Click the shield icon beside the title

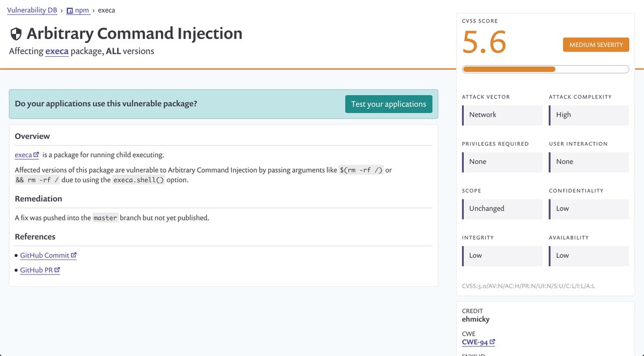pos(16,34)
